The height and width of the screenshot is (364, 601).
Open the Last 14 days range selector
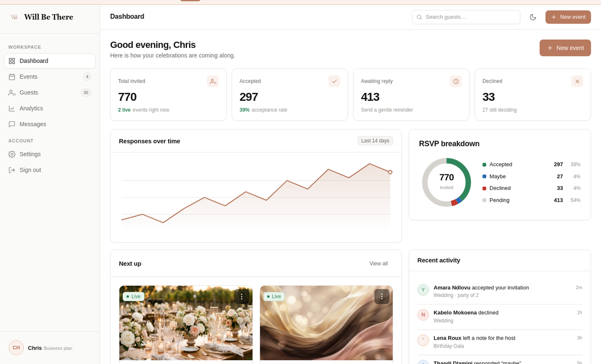(x=375, y=141)
